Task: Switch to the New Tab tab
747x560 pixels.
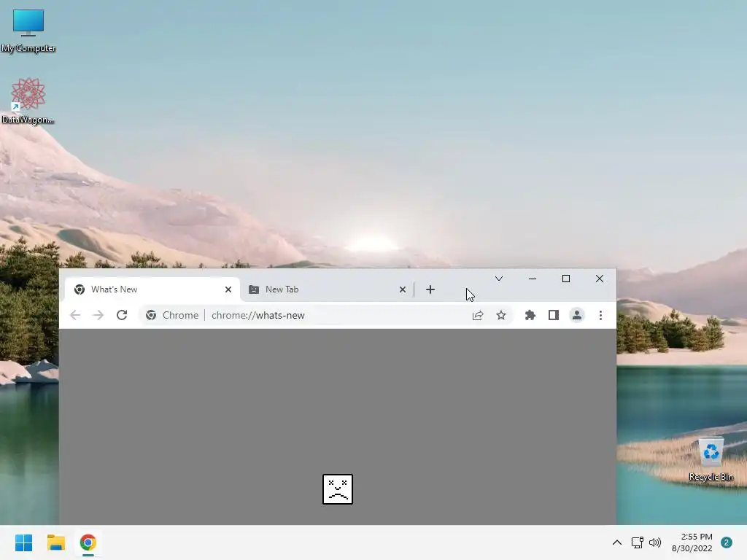Action: [x=327, y=289]
